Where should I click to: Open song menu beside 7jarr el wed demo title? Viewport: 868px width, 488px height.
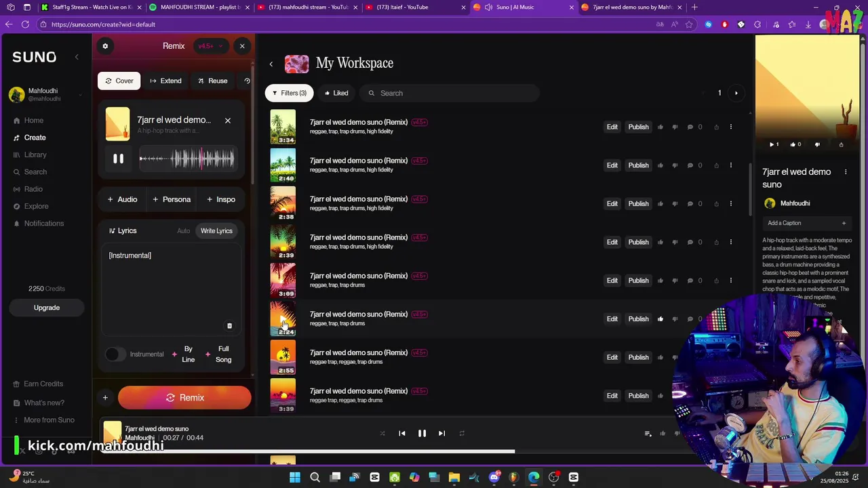(x=846, y=172)
